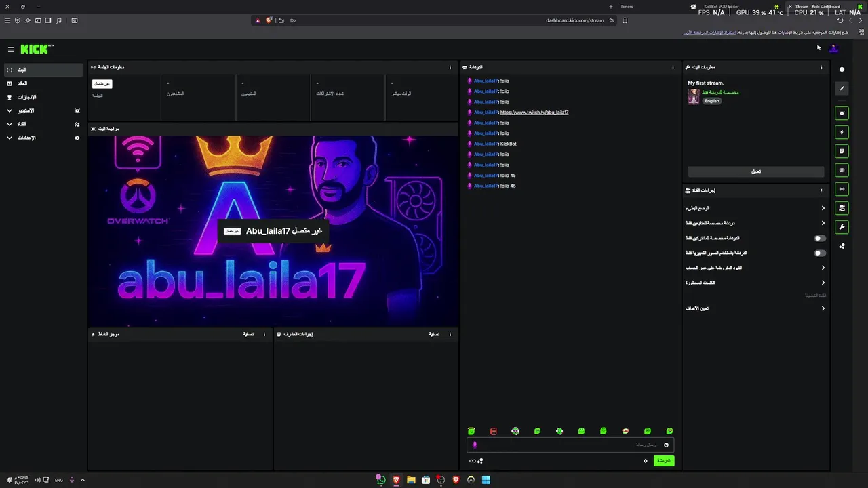
Task: Switch to the Timers browser tab
Action: click(x=627, y=7)
